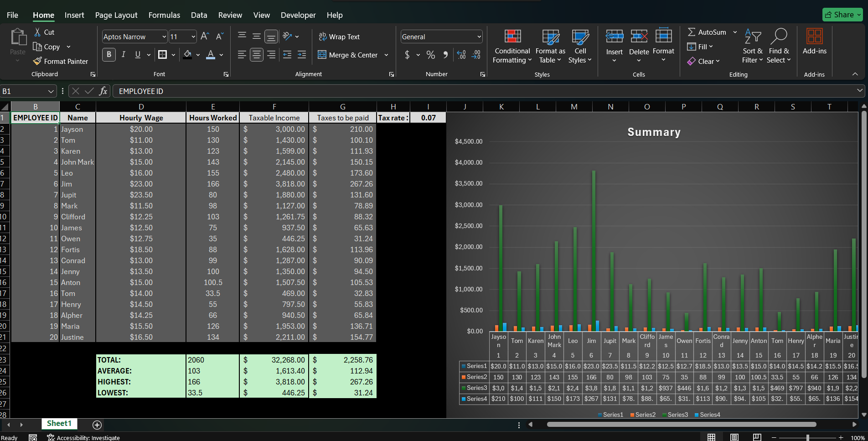868x441 pixels.
Task: Click the Increase Decimal icon
Action: (461, 55)
